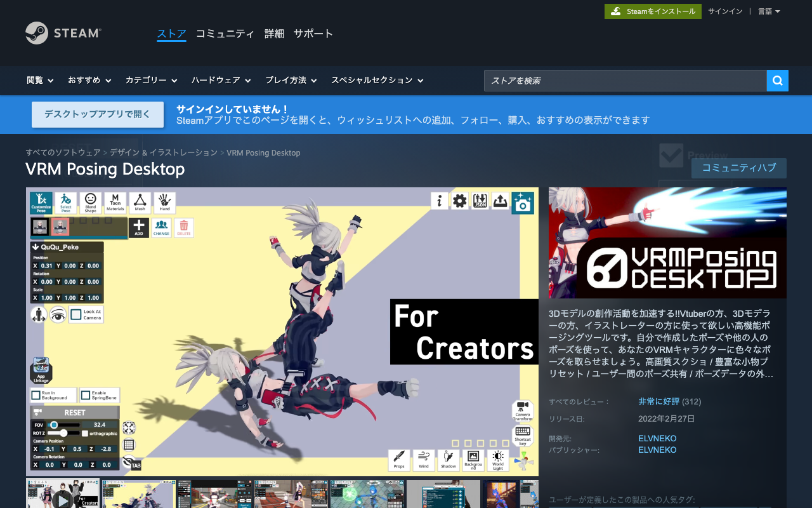The image size is (812, 508).
Task: Open the Select Pose tool
Action: click(65, 203)
